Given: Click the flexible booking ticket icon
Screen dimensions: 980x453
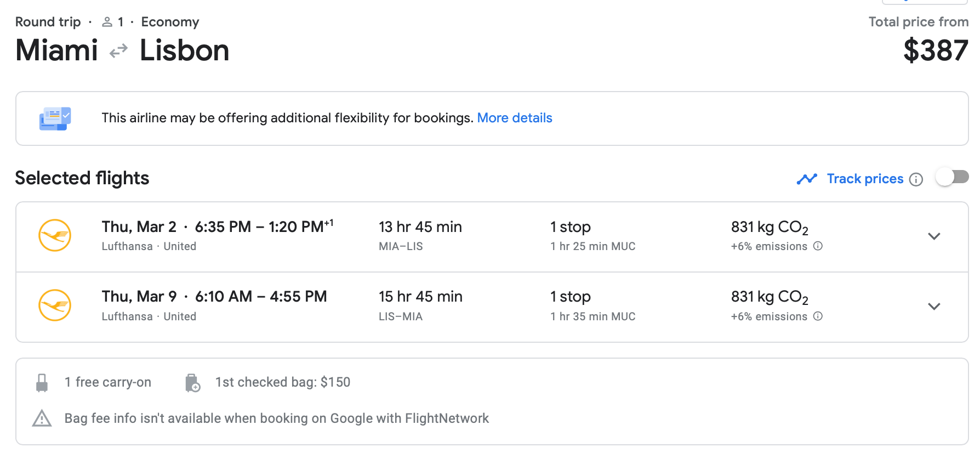Looking at the screenshot, I should pyautogui.click(x=55, y=118).
